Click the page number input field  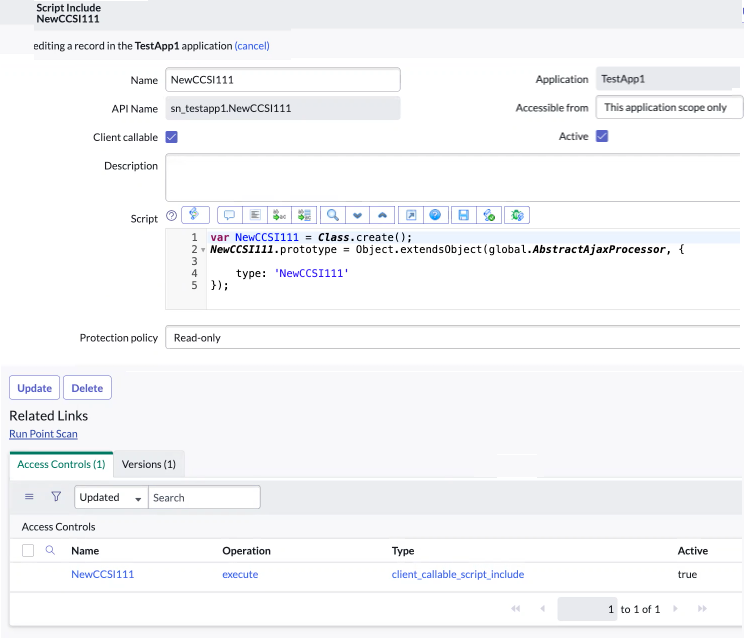coord(588,609)
